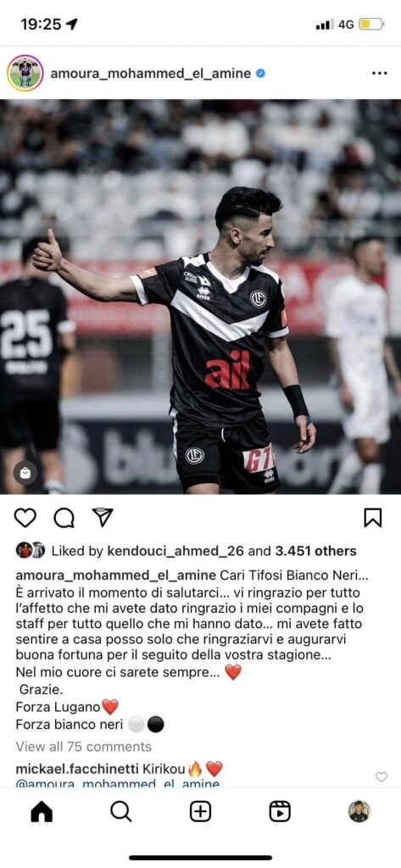
Task: Open the story ring avatar at post header
Action: pyautogui.click(x=25, y=73)
